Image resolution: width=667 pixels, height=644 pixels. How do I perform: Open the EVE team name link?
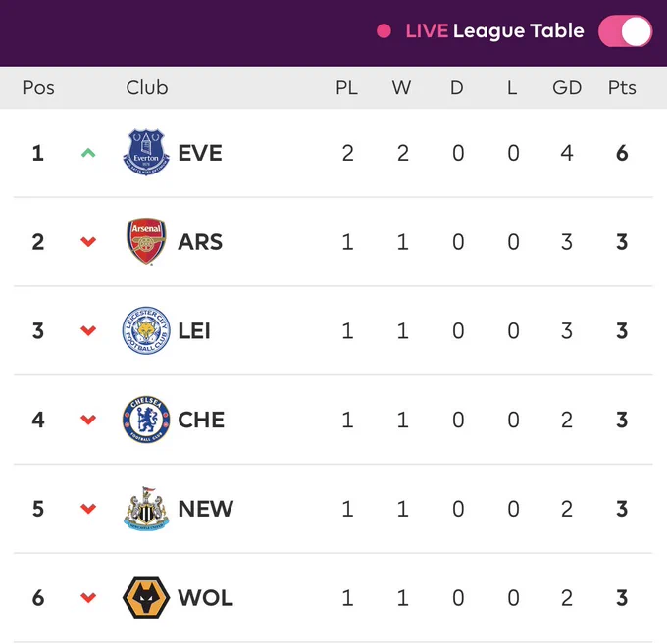(x=200, y=153)
